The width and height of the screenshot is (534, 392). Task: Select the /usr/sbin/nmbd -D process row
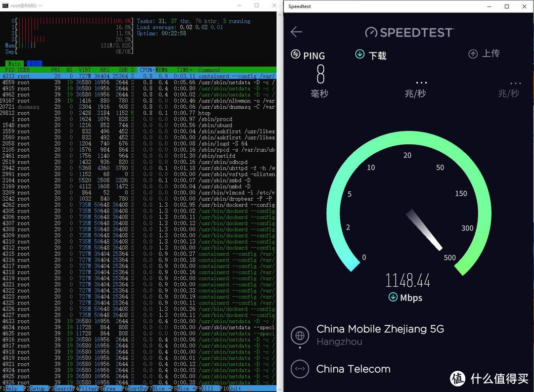[x=138, y=187]
